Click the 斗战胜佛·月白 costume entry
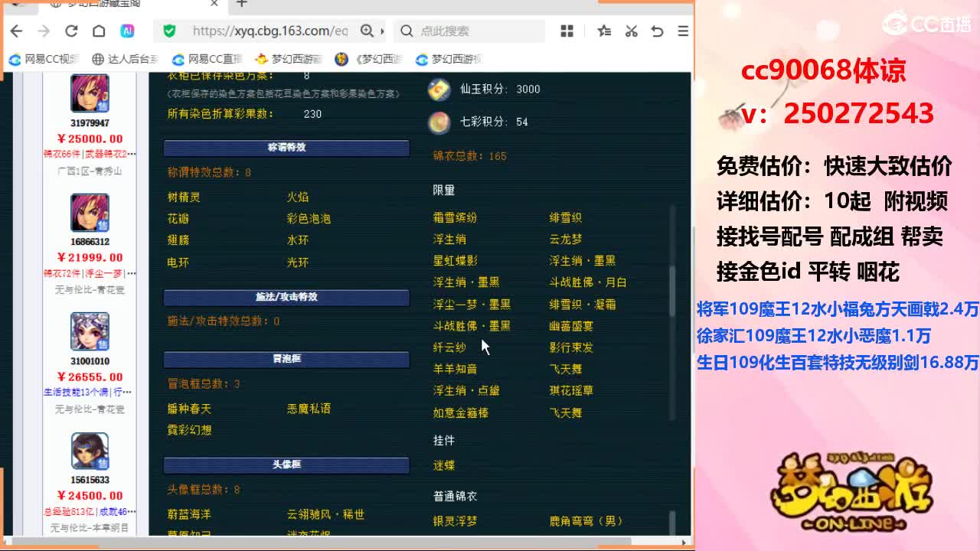Viewport: 980px width, 551px height. tap(588, 282)
